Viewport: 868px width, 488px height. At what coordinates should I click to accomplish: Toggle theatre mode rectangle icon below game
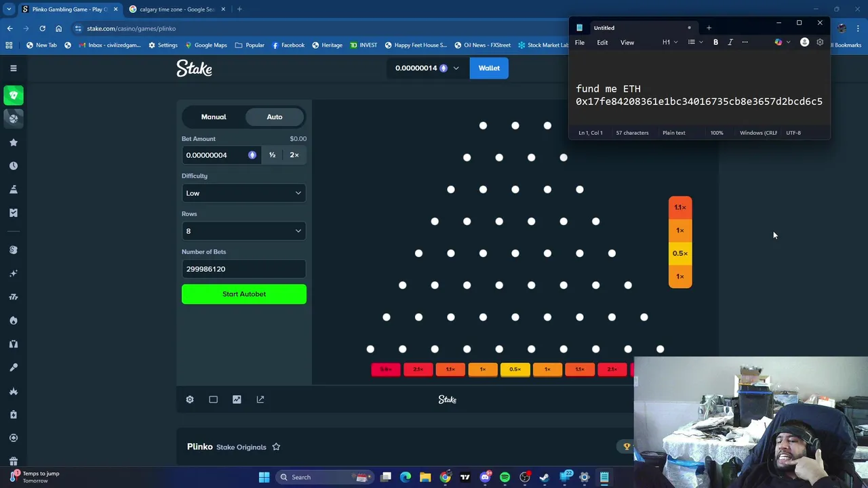point(213,399)
